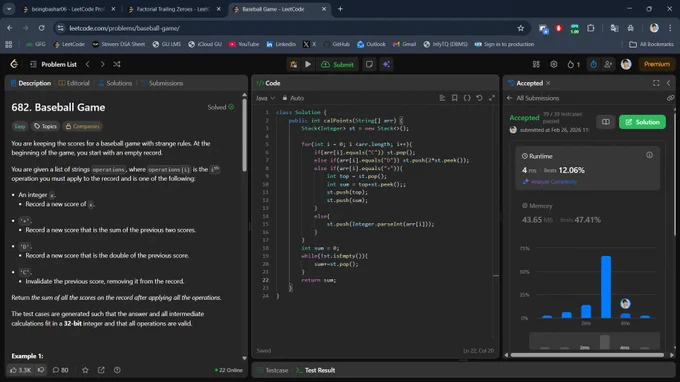This screenshot has height=382, width=680.
Task: Open the editorial book icon button
Action: coord(605,122)
